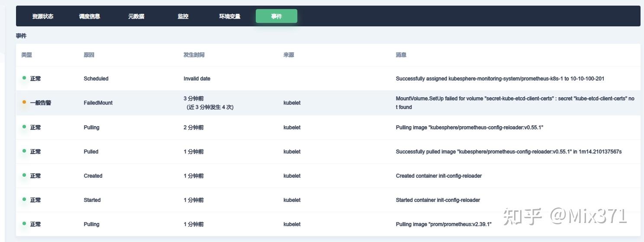Select the 元数据 tab

pyautogui.click(x=136, y=16)
